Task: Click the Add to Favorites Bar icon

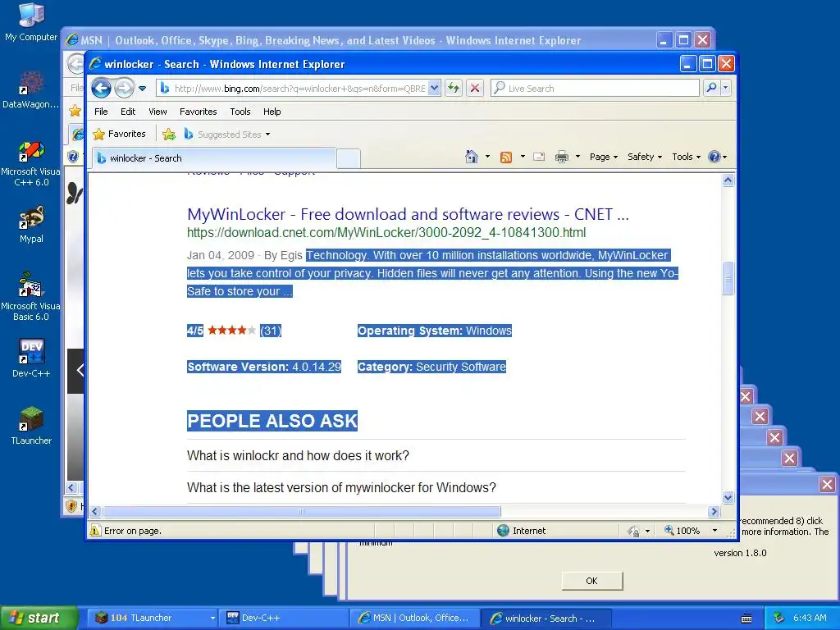Action: coord(169,134)
